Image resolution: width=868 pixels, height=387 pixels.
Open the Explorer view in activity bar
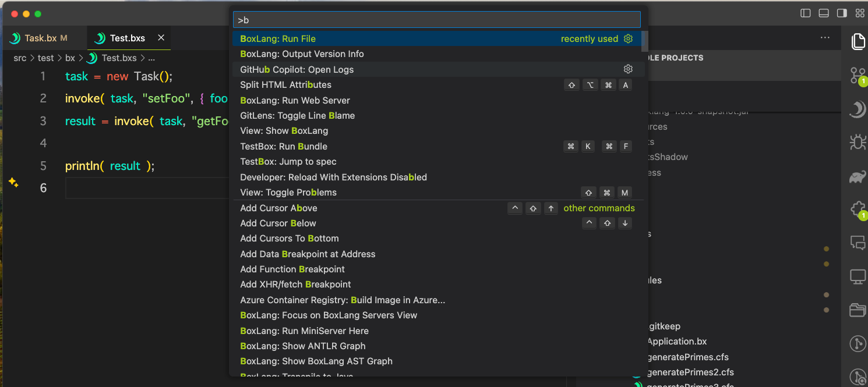(858, 41)
